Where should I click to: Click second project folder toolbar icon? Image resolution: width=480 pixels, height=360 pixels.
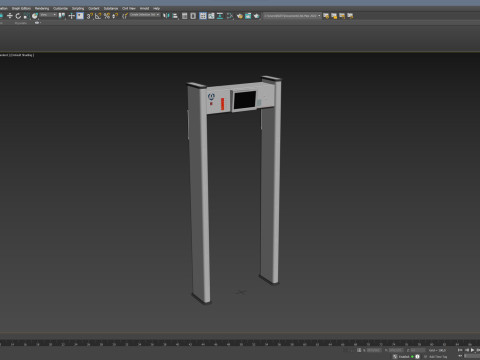pyautogui.click(x=334, y=16)
